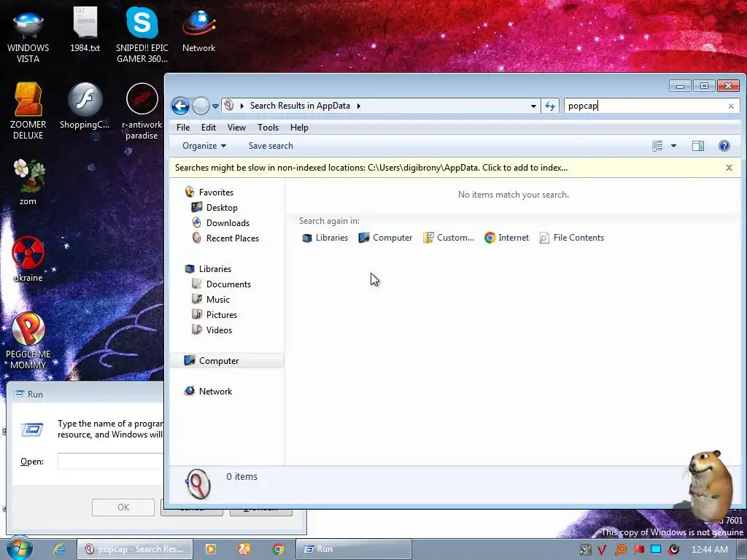
Task: Search again on the Internet
Action: tap(506, 238)
